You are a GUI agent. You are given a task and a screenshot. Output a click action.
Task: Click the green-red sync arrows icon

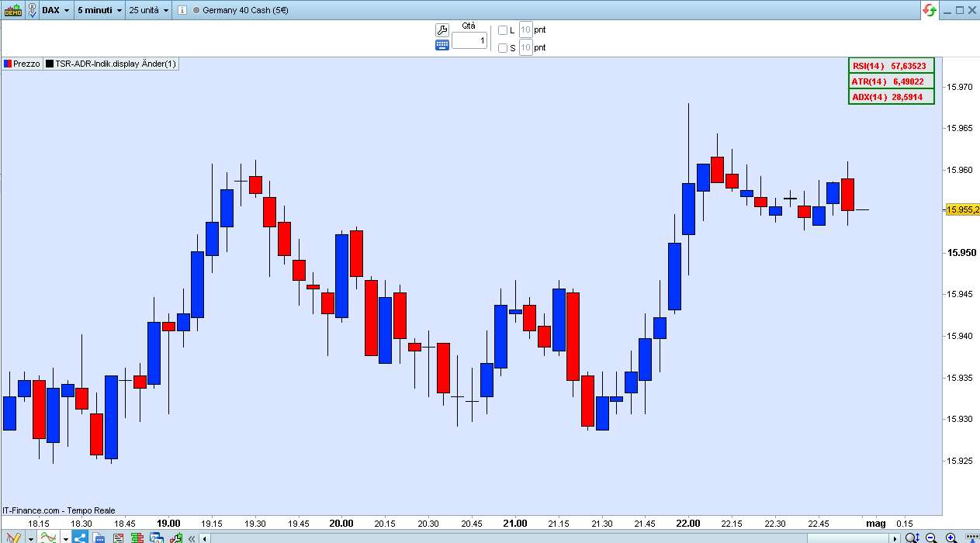930,10
